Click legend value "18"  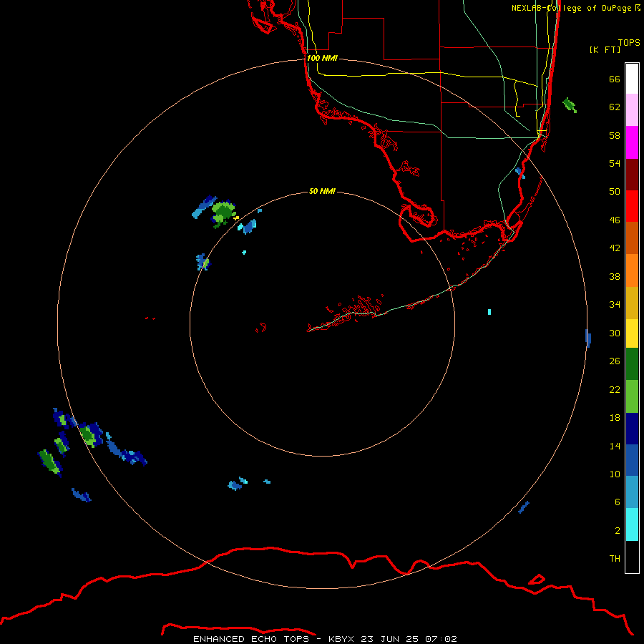(615, 418)
